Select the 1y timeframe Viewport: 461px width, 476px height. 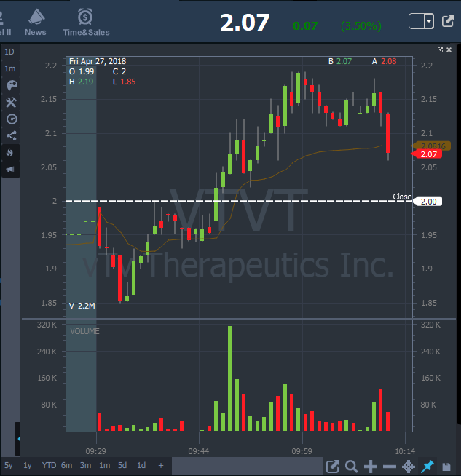coord(28,465)
